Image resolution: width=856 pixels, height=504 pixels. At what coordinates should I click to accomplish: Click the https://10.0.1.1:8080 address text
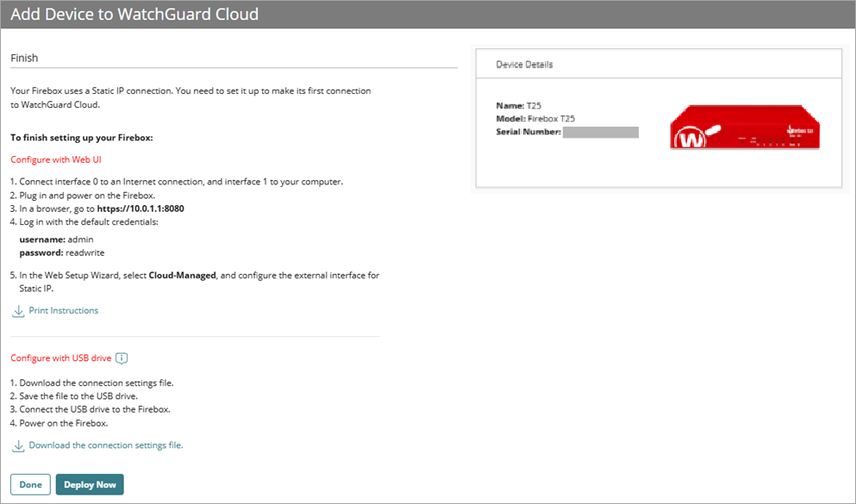coord(141,208)
